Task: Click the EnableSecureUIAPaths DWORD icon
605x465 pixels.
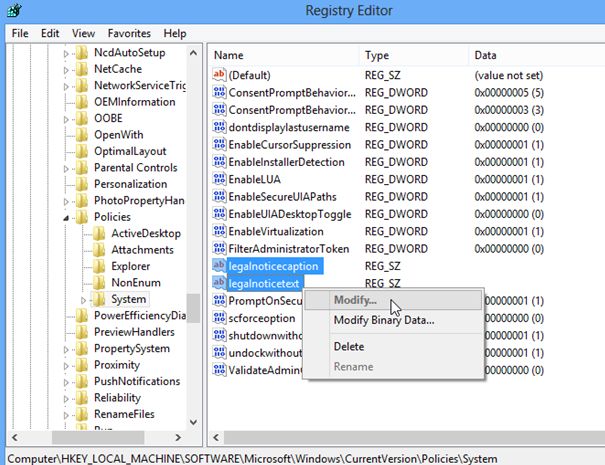Action: pyautogui.click(x=219, y=196)
